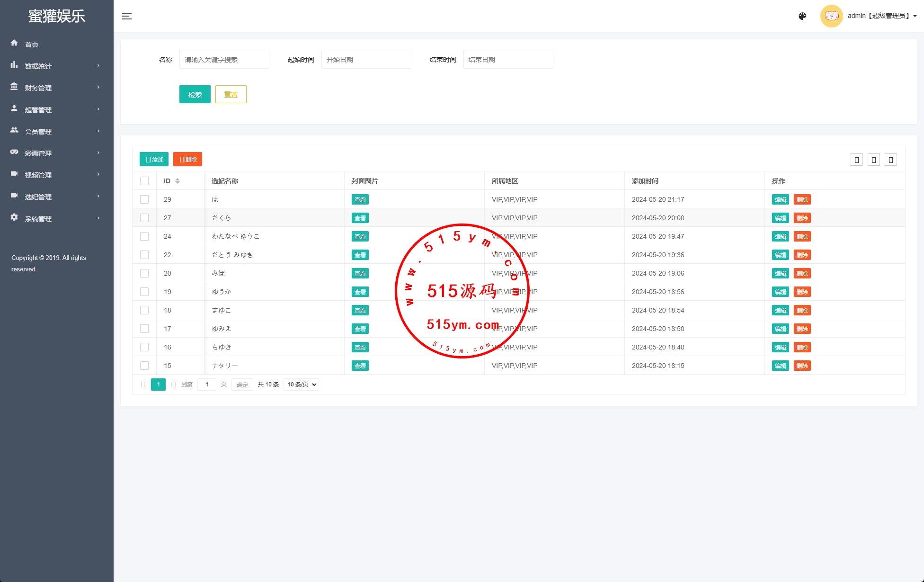Toggle the select-all header checkbox
Image resolution: width=924 pixels, height=582 pixels.
144,181
